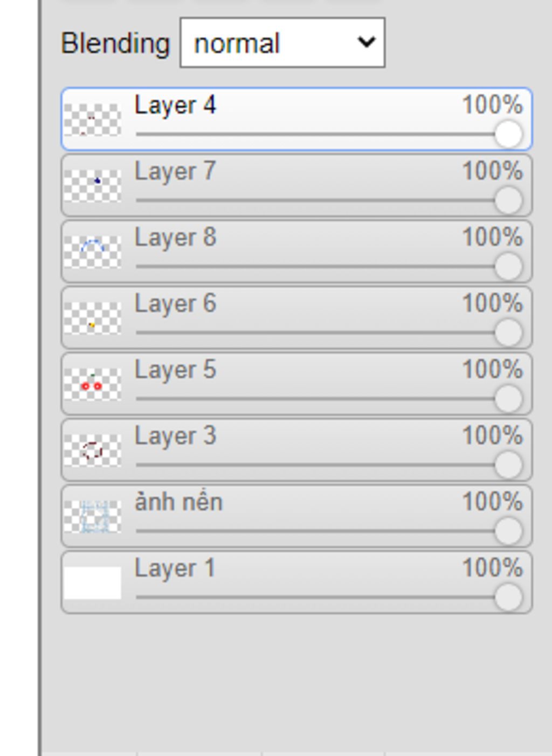Click the Layer 5 red circles thumbnail

click(x=92, y=385)
